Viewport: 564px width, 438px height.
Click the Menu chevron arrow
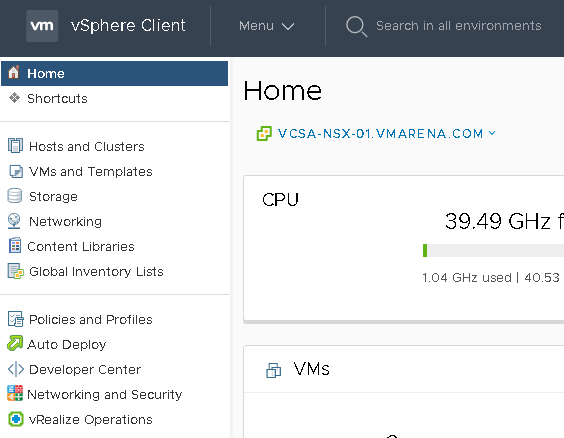point(288,26)
